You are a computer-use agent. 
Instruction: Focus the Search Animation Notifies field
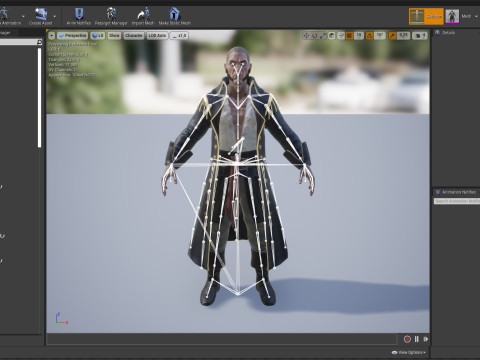pos(457,201)
